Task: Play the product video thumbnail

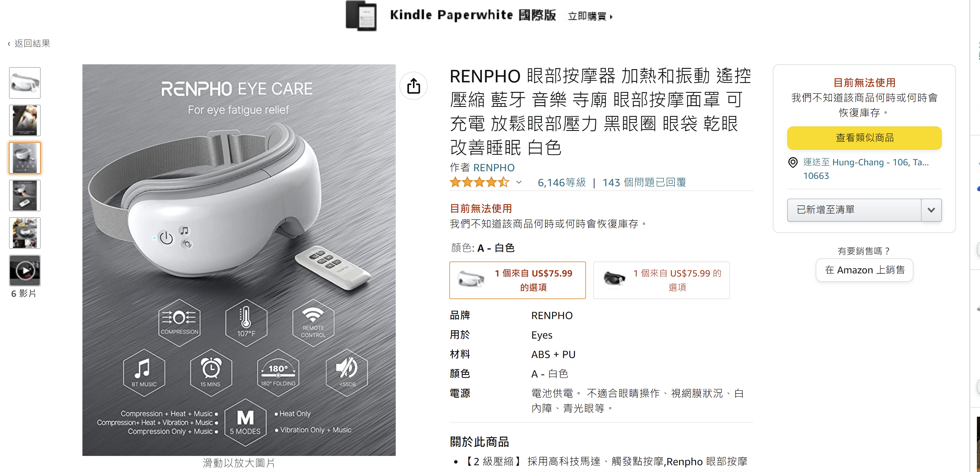Action: [25, 271]
